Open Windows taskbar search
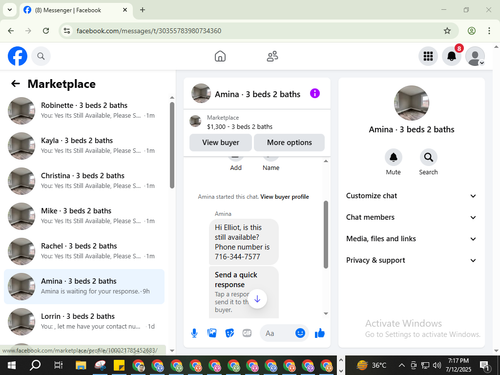The image size is (500, 375). tap(35, 365)
